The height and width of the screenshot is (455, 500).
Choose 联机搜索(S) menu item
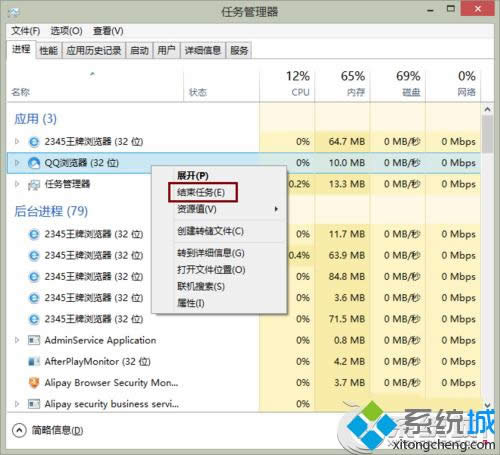click(x=201, y=286)
